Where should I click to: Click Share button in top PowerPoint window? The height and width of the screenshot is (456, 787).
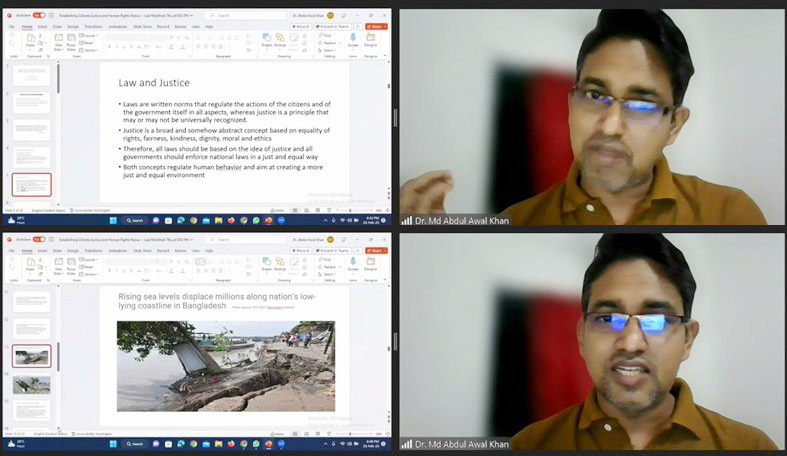click(x=376, y=27)
